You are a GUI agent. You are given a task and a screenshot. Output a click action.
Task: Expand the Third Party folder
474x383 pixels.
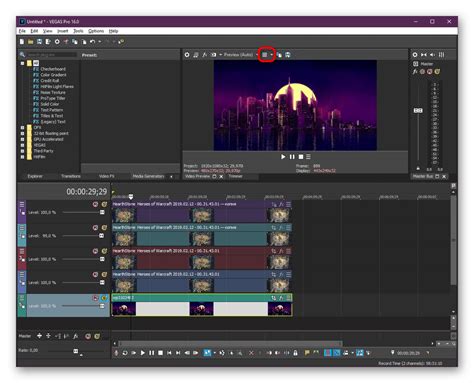[23, 151]
